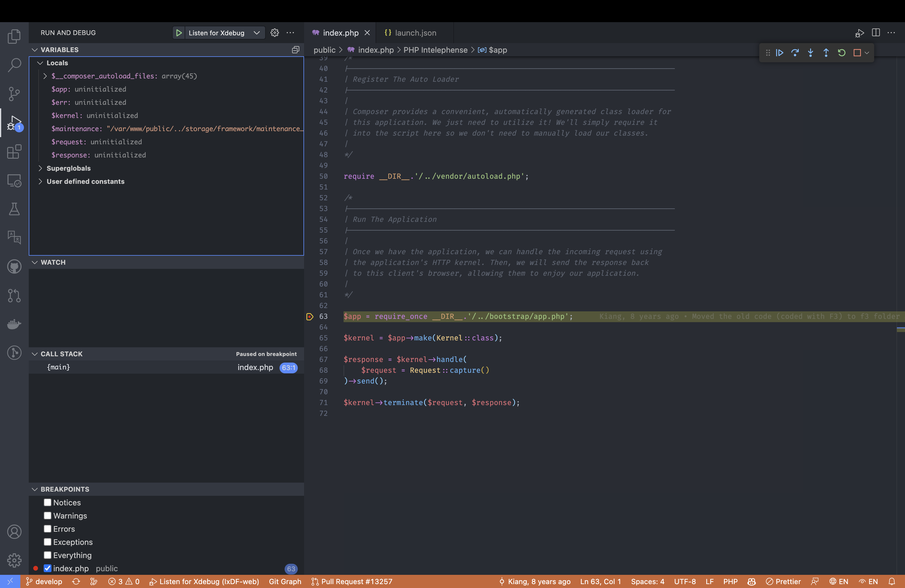The image size is (905, 588).
Task: Open Source Control in the activity bar
Action: [x=14, y=94]
